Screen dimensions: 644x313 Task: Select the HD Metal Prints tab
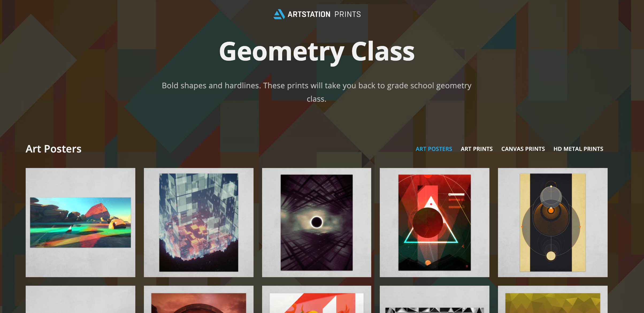[578, 149]
